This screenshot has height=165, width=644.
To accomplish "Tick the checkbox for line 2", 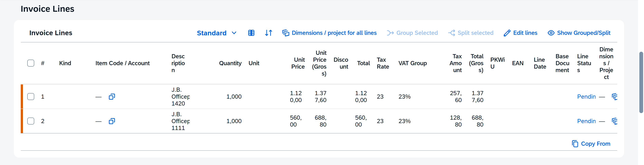I will click(x=31, y=121).
